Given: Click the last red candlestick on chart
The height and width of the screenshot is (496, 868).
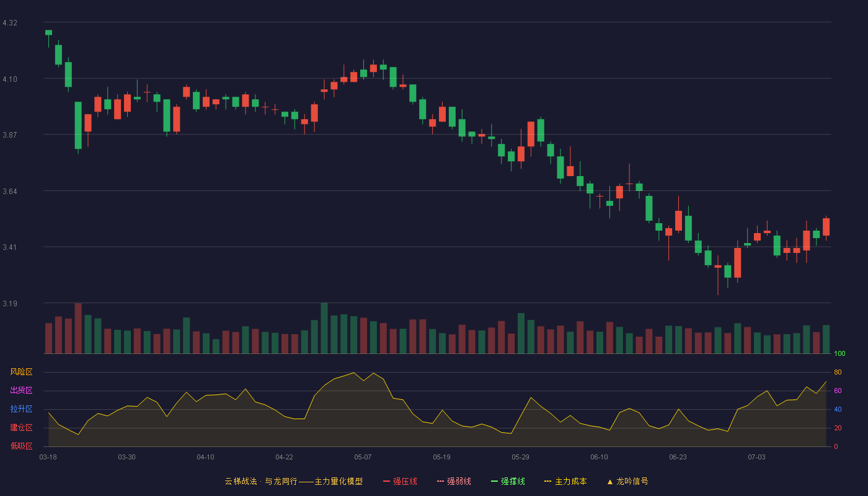Looking at the screenshot, I should click(826, 227).
